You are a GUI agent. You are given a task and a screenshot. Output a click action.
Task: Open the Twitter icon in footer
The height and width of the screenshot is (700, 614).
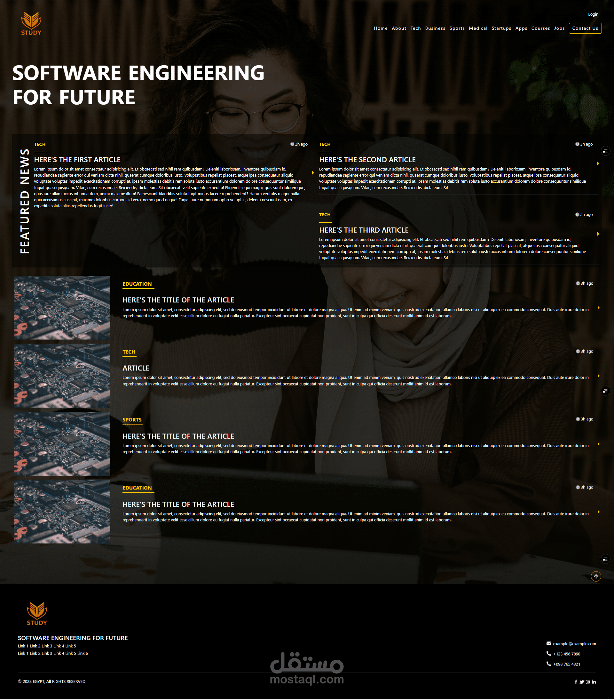(581, 682)
